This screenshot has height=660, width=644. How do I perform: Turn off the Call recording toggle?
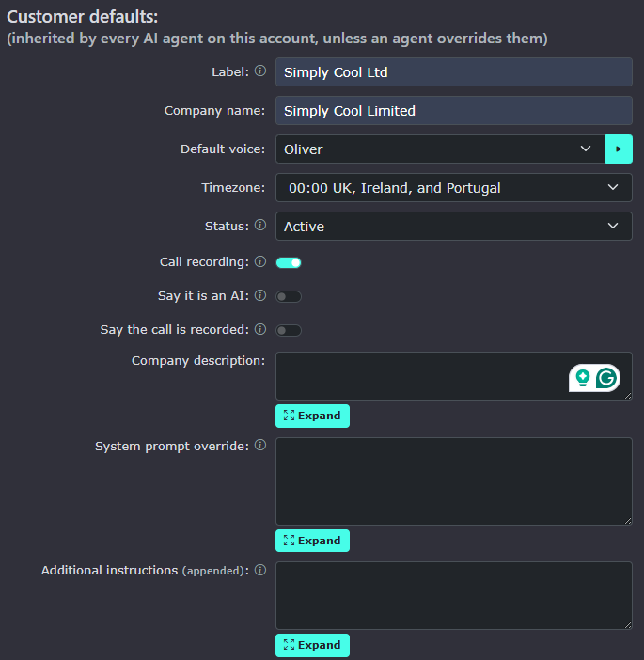289,262
